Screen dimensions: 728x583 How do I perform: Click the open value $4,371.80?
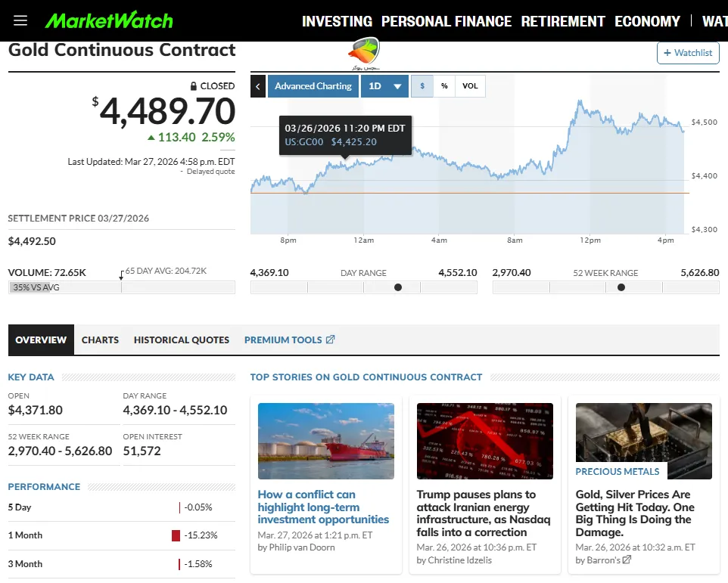(x=36, y=410)
